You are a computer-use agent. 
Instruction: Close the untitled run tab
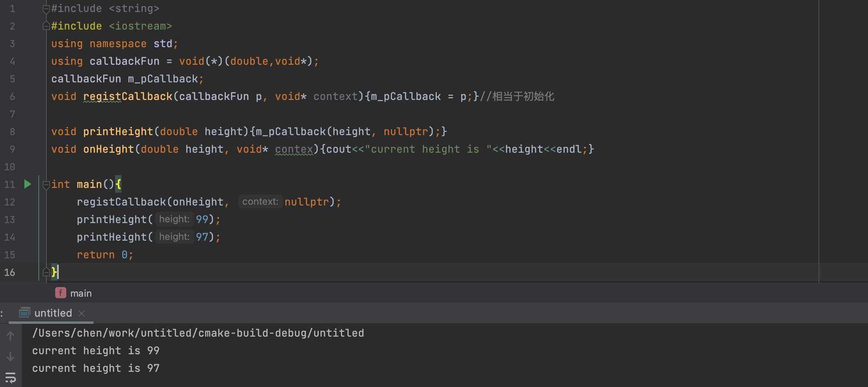pos(82,313)
